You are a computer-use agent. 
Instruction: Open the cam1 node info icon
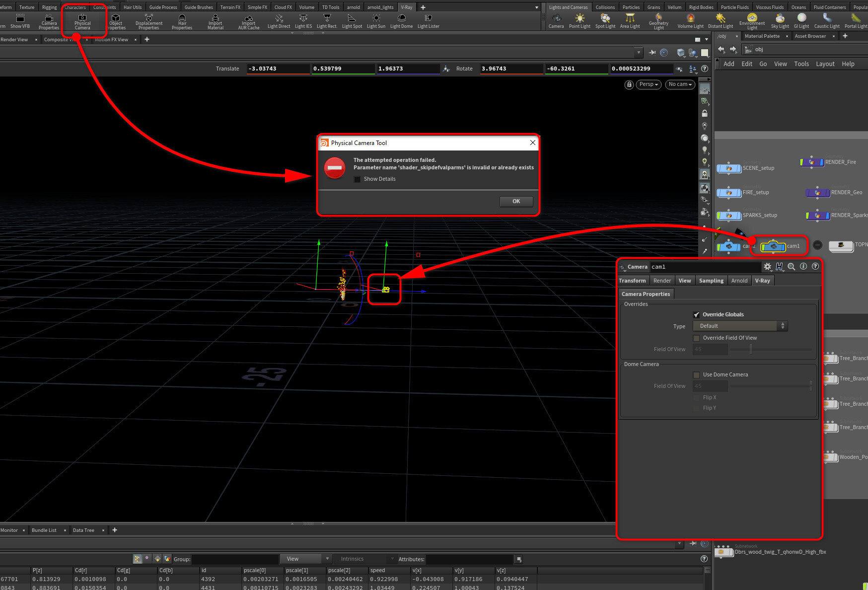pos(803,267)
